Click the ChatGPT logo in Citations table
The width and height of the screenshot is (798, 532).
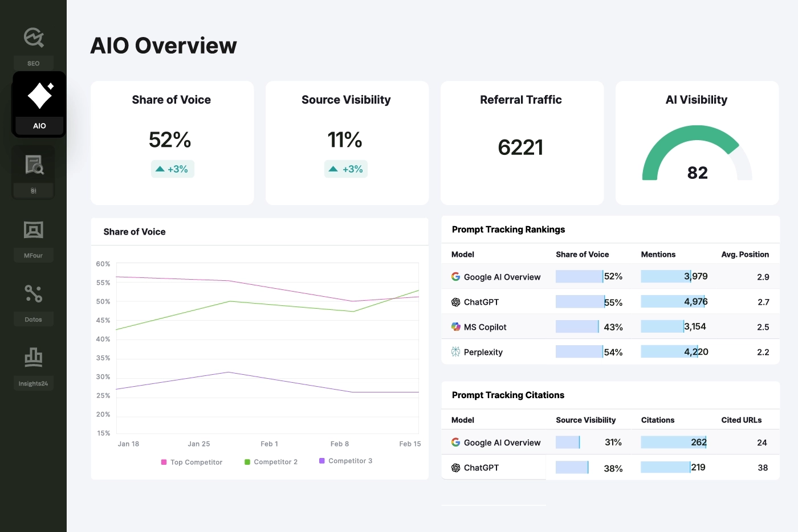point(455,468)
